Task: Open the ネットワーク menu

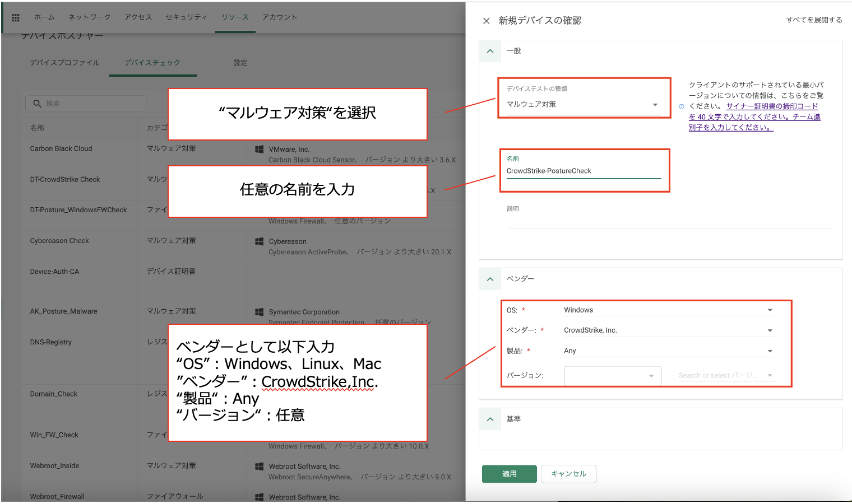Action: pyautogui.click(x=90, y=17)
